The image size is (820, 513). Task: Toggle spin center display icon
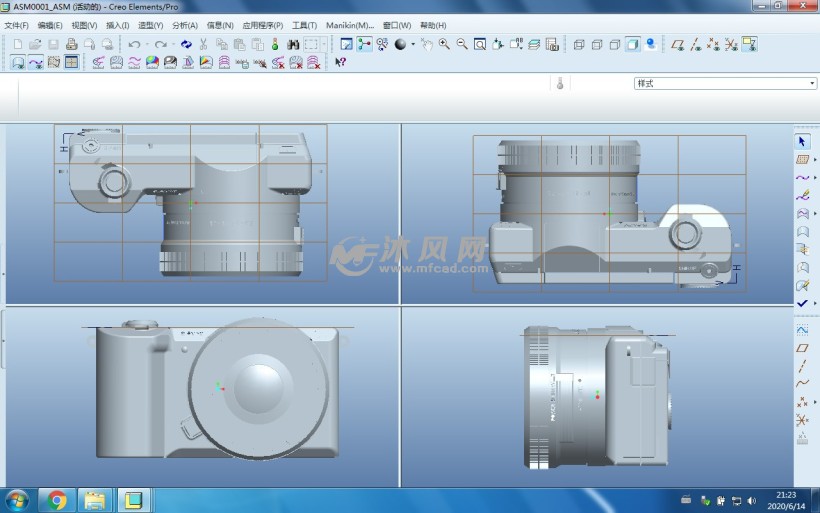point(365,44)
